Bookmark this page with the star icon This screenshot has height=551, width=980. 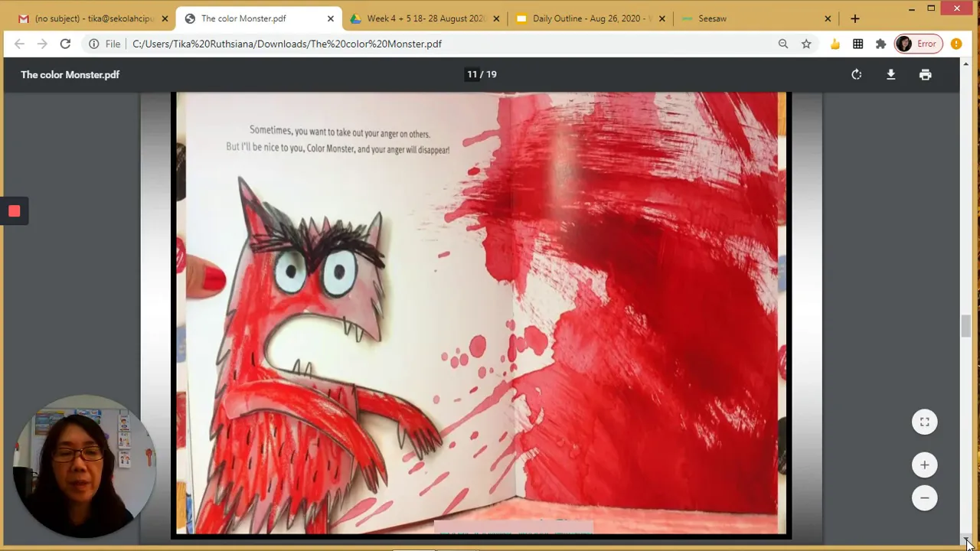click(x=806, y=44)
